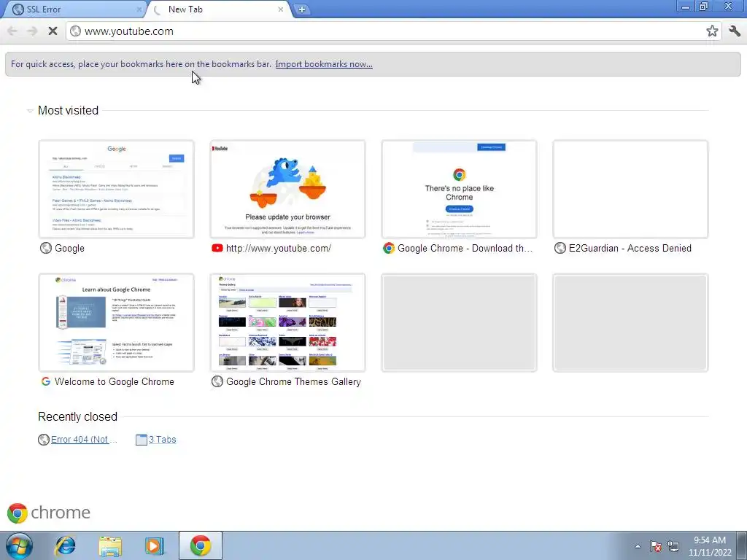The width and height of the screenshot is (747, 560).
Task: Click Welcome to Google Chrome title
Action: (x=115, y=381)
